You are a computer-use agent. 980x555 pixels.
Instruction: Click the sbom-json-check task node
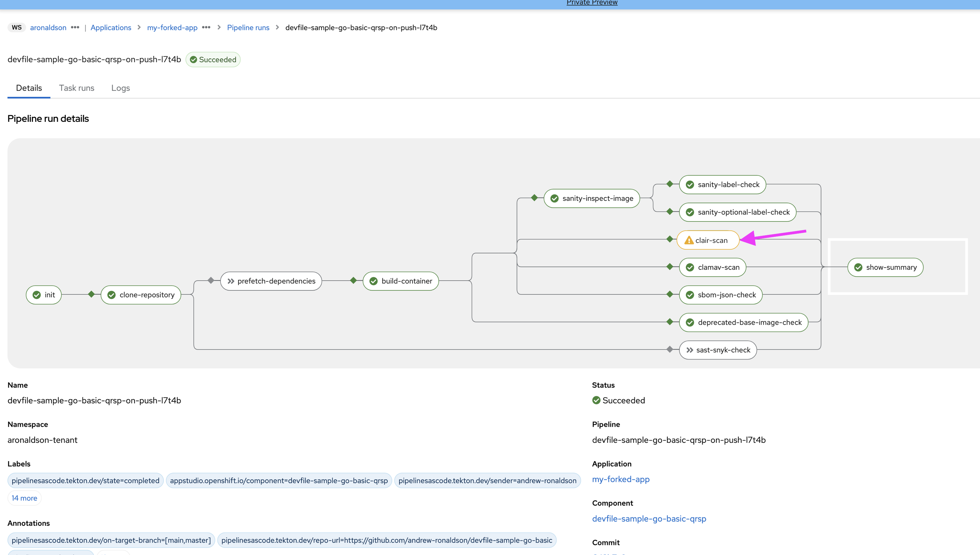coord(721,295)
